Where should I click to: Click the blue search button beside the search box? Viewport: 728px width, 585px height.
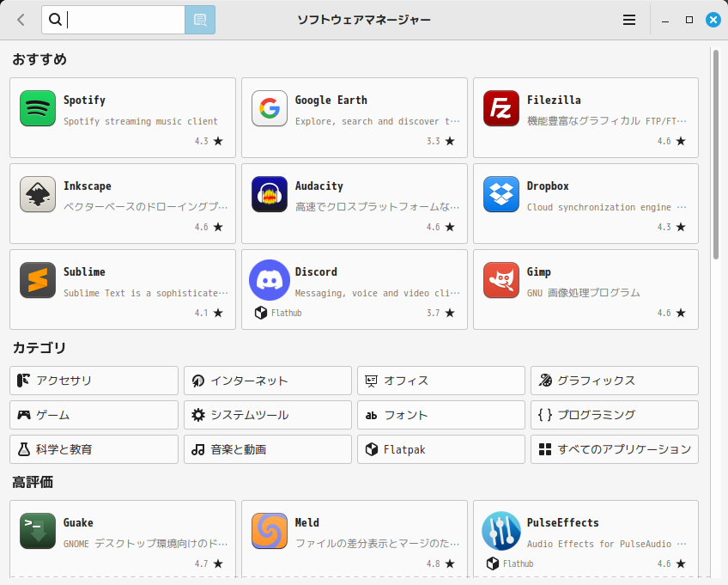pyautogui.click(x=199, y=19)
